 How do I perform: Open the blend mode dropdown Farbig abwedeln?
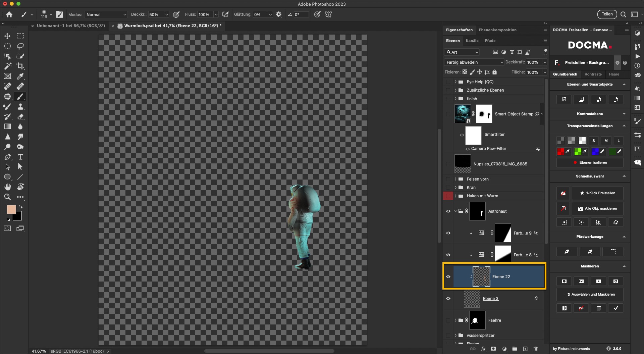point(474,62)
